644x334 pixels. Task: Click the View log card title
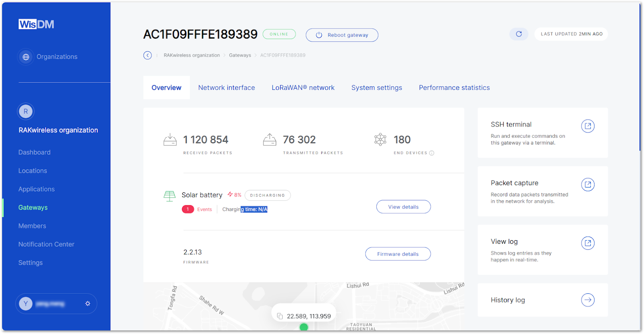504,241
